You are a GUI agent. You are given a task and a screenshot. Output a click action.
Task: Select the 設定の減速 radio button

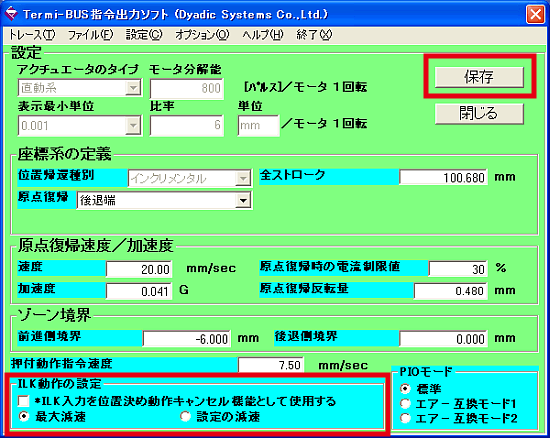[x=185, y=416]
